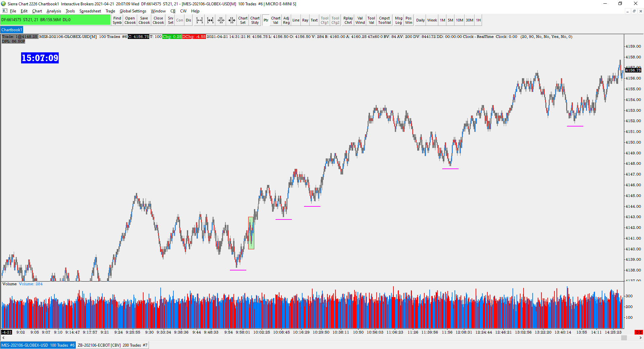Open the Trade menu
This screenshot has width=644, height=349.
pos(110,11)
